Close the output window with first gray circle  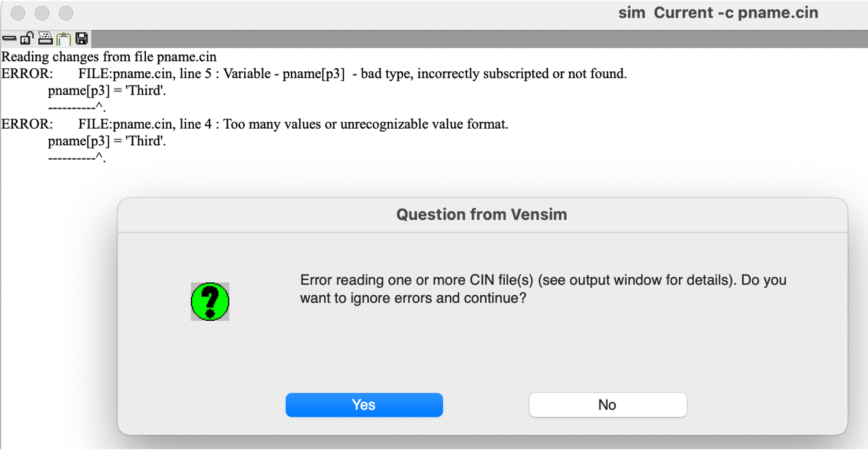click(18, 13)
